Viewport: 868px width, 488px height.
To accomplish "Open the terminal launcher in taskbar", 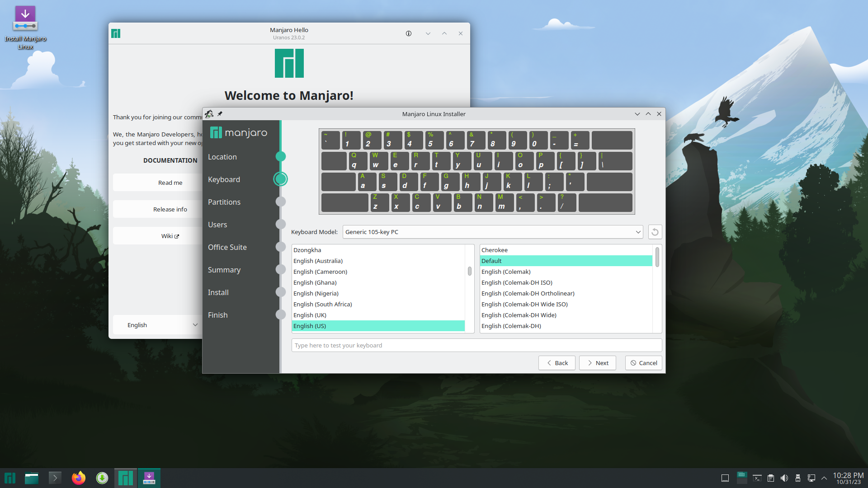I will click(x=55, y=478).
